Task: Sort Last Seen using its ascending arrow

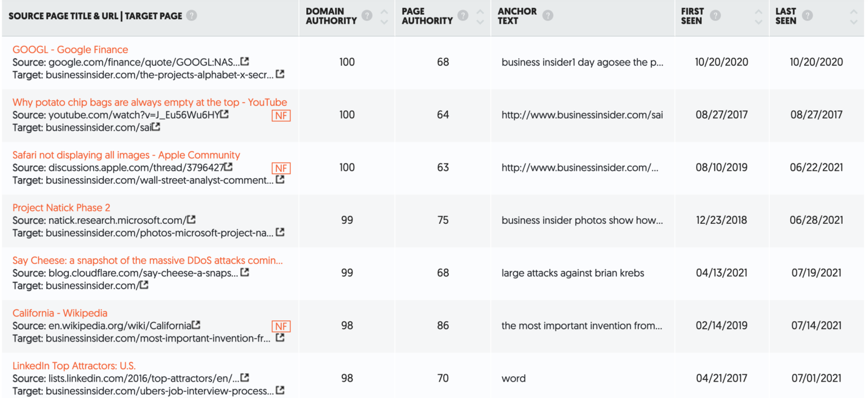Action: pos(853,11)
